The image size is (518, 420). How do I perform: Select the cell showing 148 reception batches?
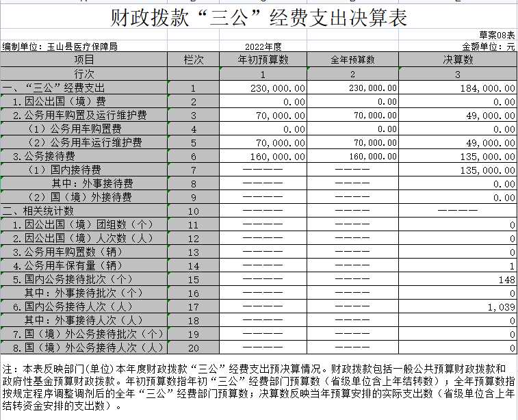506,280
